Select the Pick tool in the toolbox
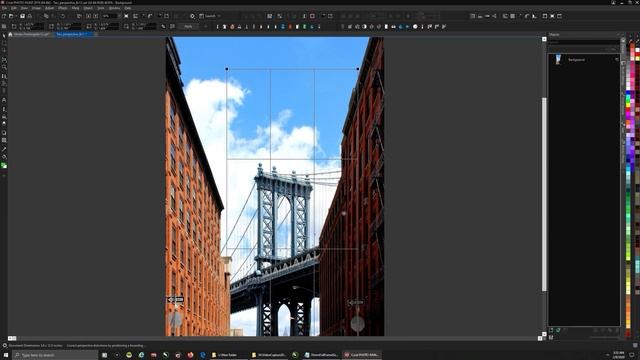The width and height of the screenshot is (640, 360). click(x=4, y=36)
